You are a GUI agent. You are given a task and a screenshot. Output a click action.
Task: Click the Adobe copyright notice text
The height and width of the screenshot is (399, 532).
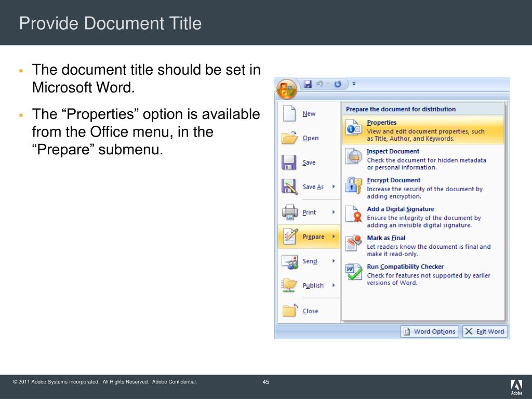coord(105,382)
